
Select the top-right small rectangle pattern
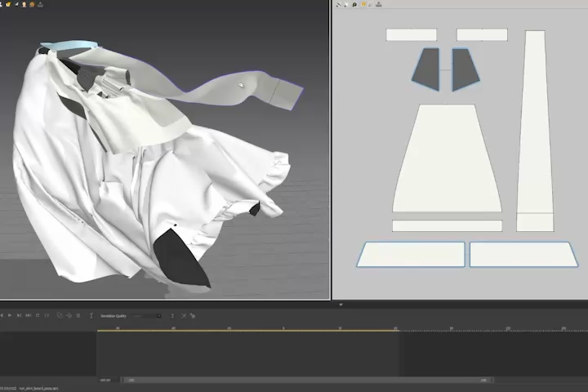(x=483, y=34)
